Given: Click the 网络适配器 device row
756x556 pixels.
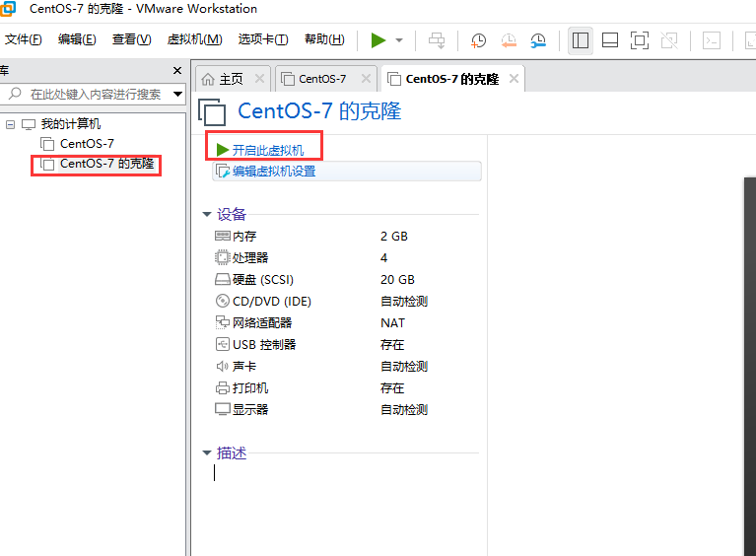Looking at the screenshot, I should 346,323.
